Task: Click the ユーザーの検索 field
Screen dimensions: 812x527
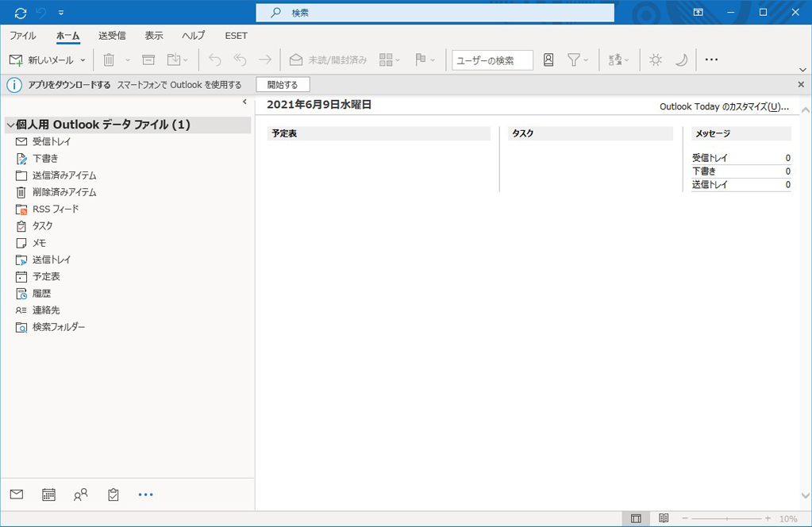Action: pyautogui.click(x=492, y=60)
